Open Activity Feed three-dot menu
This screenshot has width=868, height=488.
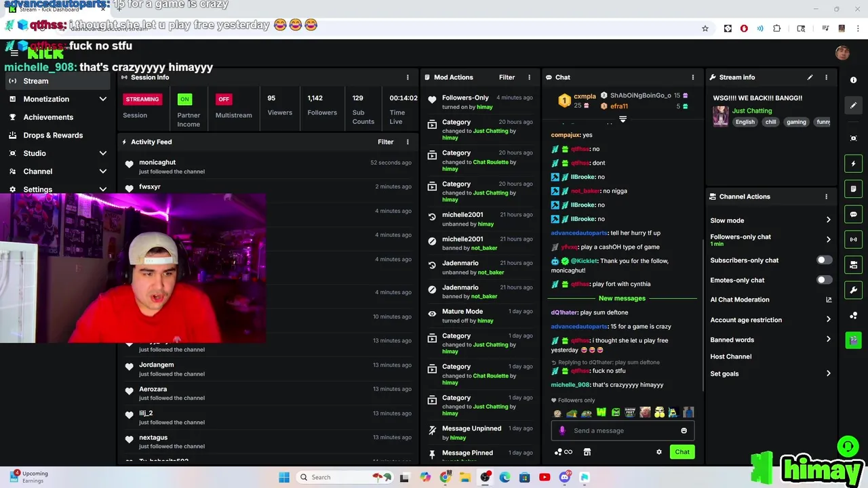click(408, 142)
